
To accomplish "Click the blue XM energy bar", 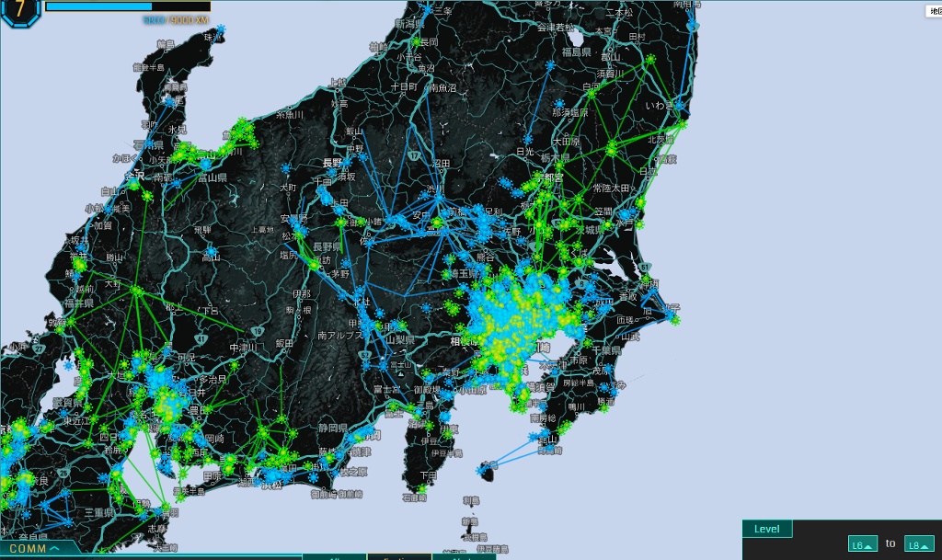I will [x=127, y=6].
